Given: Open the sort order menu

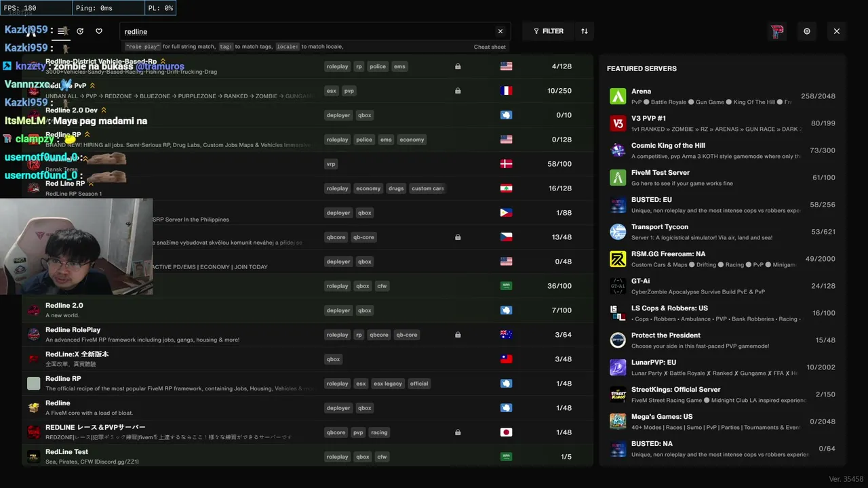Looking at the screenshot, I should [585, 31].
